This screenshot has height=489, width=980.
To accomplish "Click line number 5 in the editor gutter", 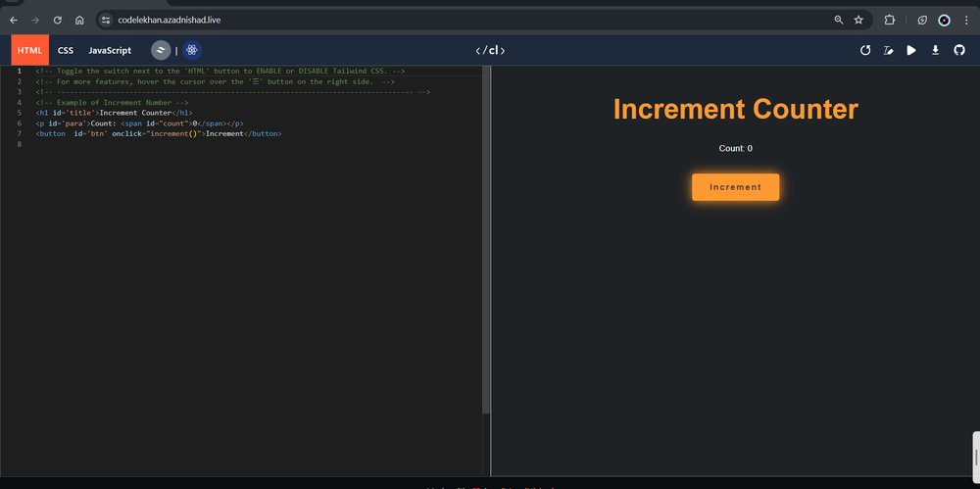I will (x=20, y=113).
